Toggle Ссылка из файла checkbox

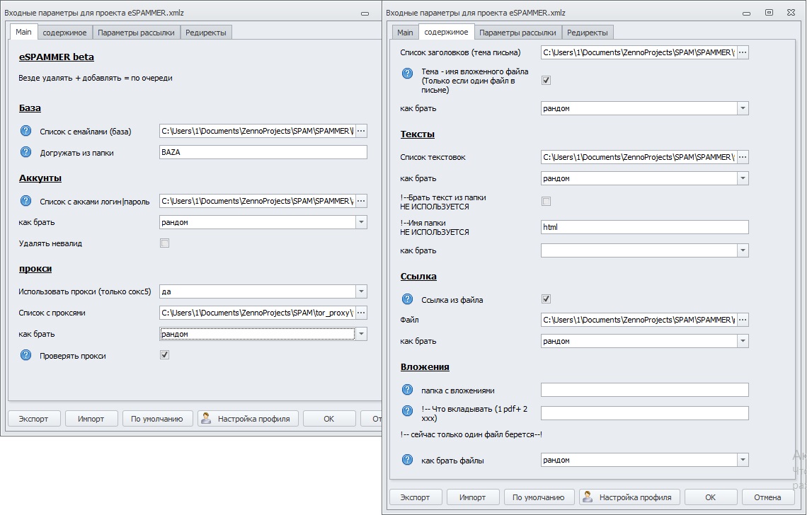click(x=547, y=299)
